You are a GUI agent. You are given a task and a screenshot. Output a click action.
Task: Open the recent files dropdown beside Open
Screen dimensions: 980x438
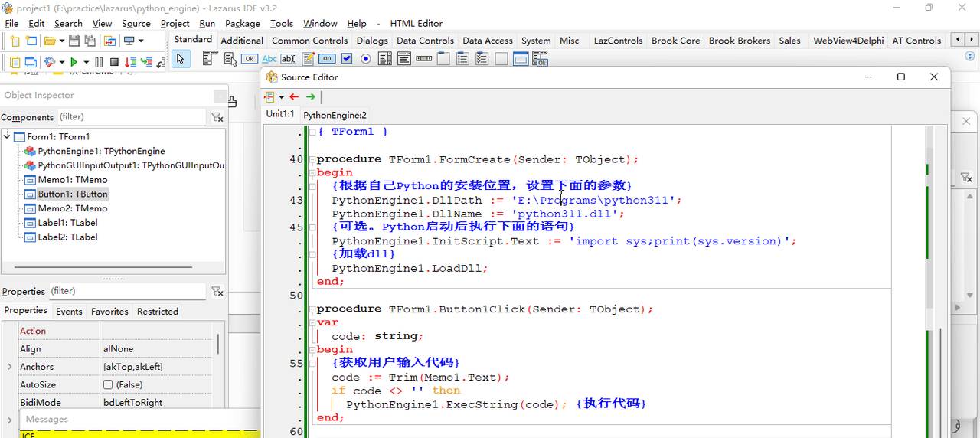pos(62,41)
